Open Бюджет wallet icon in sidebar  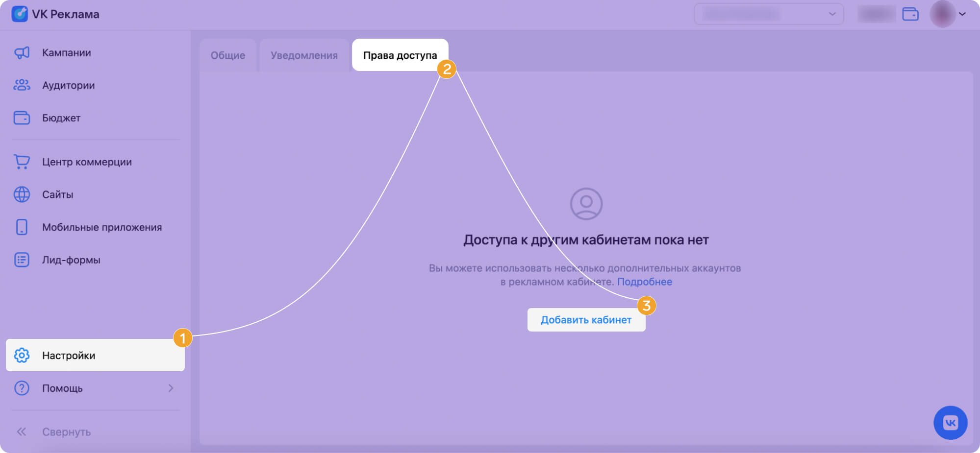22,118
